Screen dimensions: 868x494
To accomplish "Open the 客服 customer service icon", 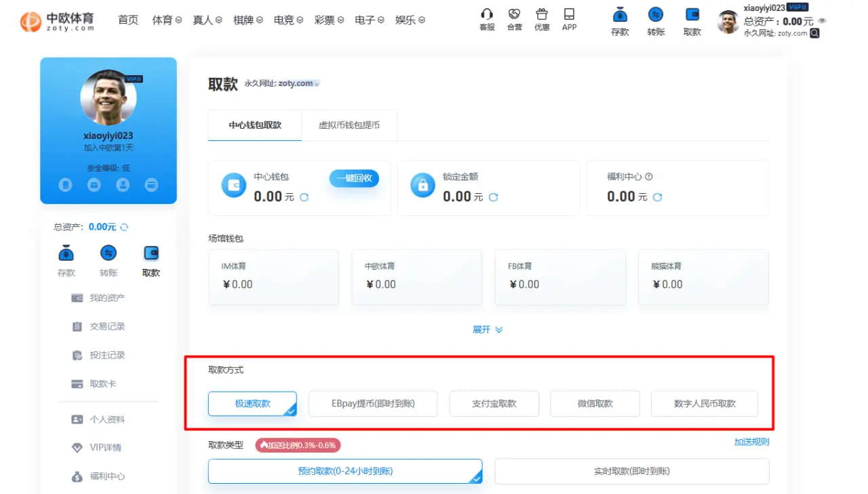I will pos(486,20).
